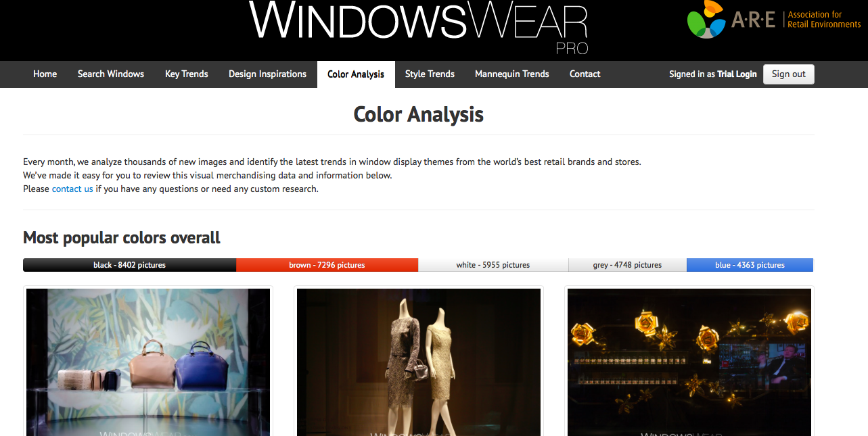This screenshot has width=868, height=436.
Task: Pick the grey color bar with 4748 pictures
Action: click(627, 265)
